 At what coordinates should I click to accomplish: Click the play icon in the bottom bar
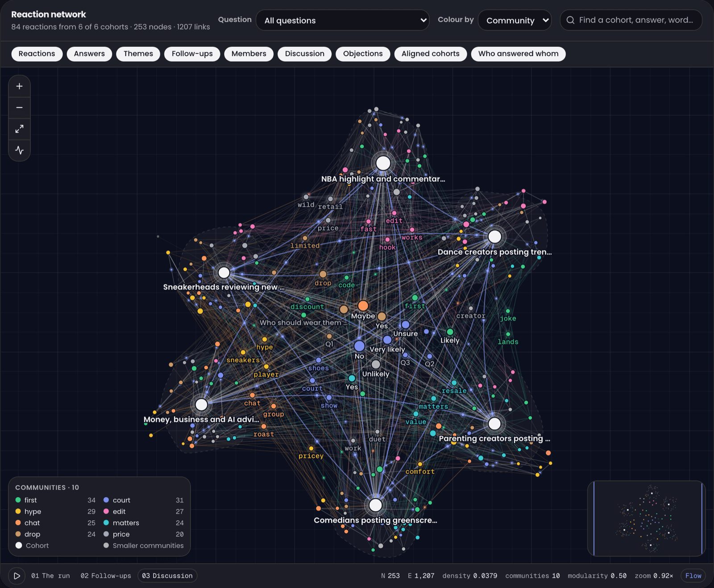coord(17,576)
